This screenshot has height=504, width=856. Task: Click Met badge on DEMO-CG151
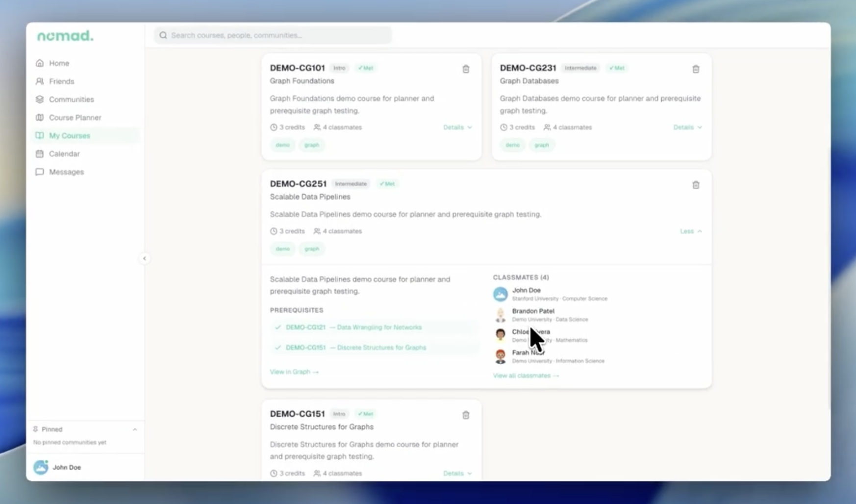(x=365, y=414)
